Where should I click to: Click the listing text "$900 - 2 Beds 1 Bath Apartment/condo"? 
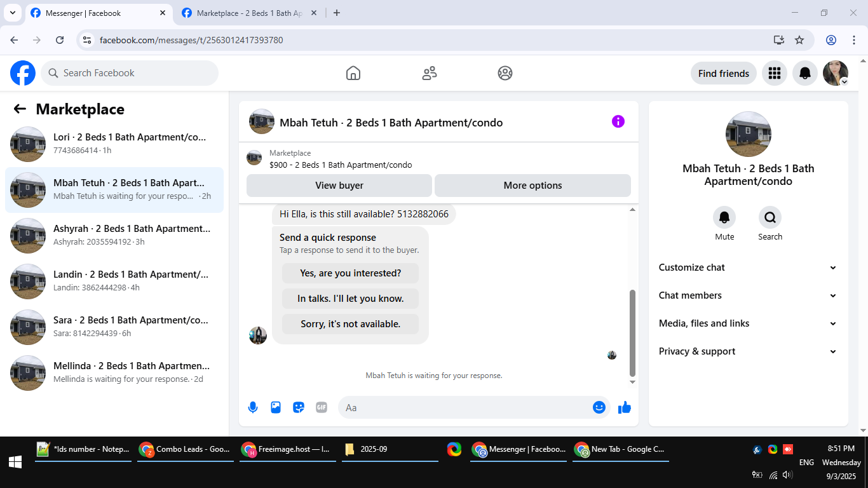(341, 165)
